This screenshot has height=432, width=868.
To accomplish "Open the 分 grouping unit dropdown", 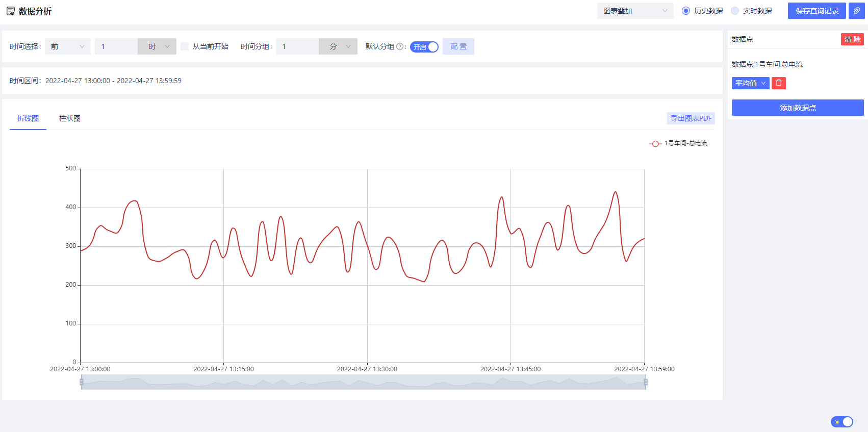I will coord(338,46).
